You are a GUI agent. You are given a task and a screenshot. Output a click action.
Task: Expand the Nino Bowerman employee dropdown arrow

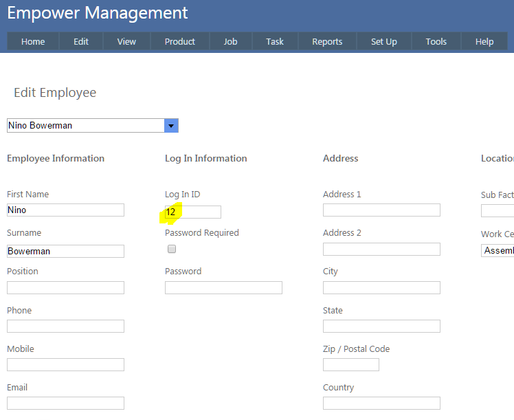click(x=171, y=126)
